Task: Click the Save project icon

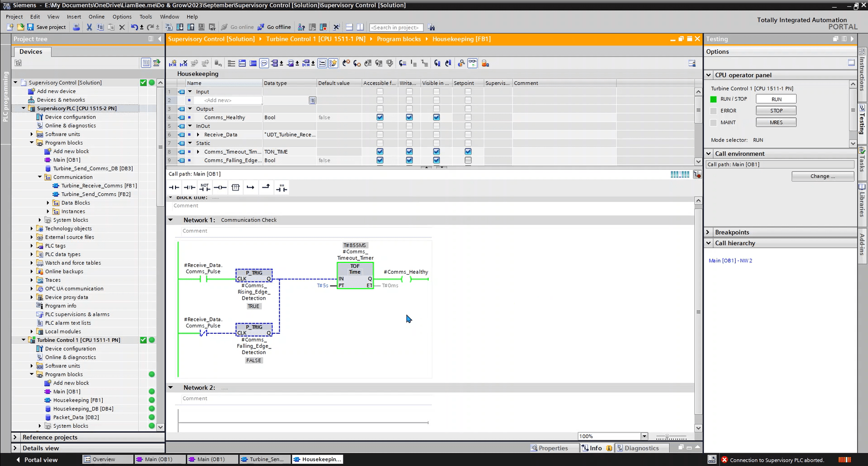Action: [31, 27]
